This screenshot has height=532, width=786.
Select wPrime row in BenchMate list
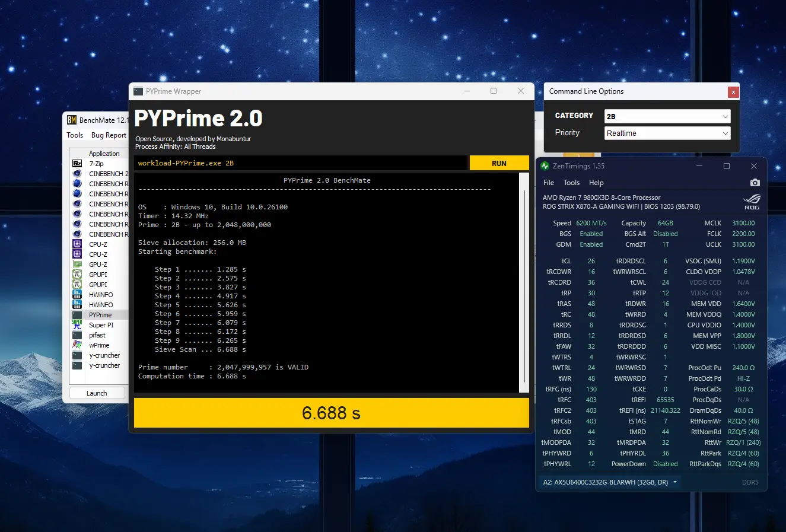[x=99, y=345]
